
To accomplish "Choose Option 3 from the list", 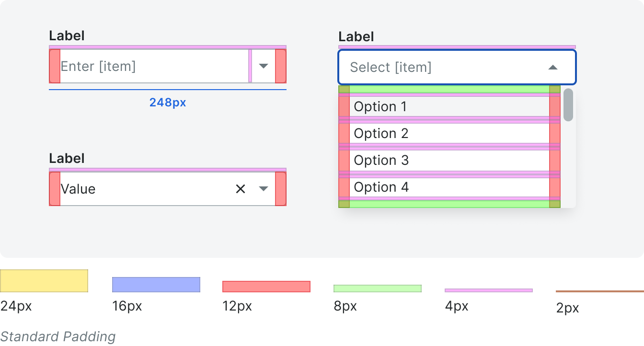I will (x=449, y=160).
